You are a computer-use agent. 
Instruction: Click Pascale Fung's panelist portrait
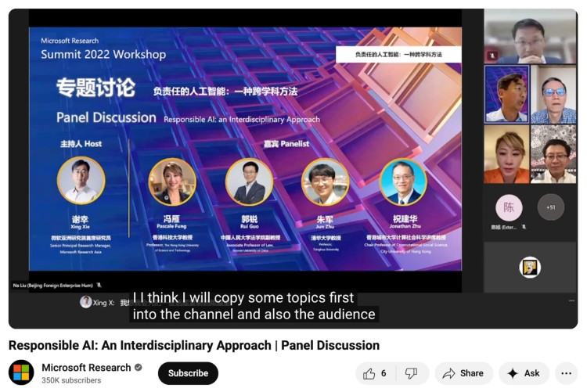(171, 182)
